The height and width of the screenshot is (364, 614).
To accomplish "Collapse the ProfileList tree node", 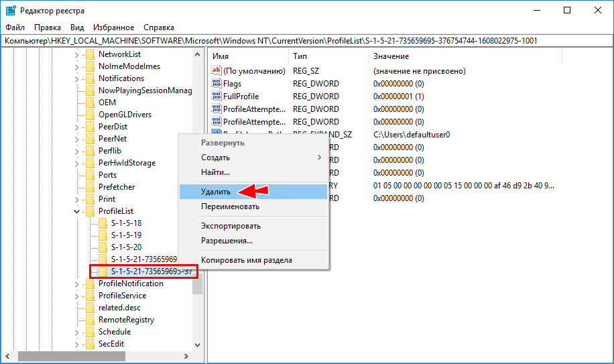I will click(76, 211).
